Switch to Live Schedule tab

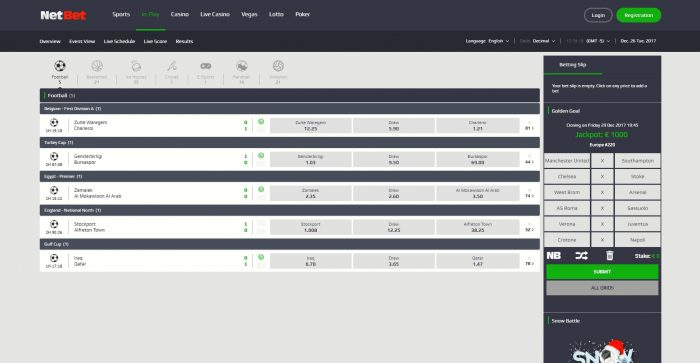119,41
